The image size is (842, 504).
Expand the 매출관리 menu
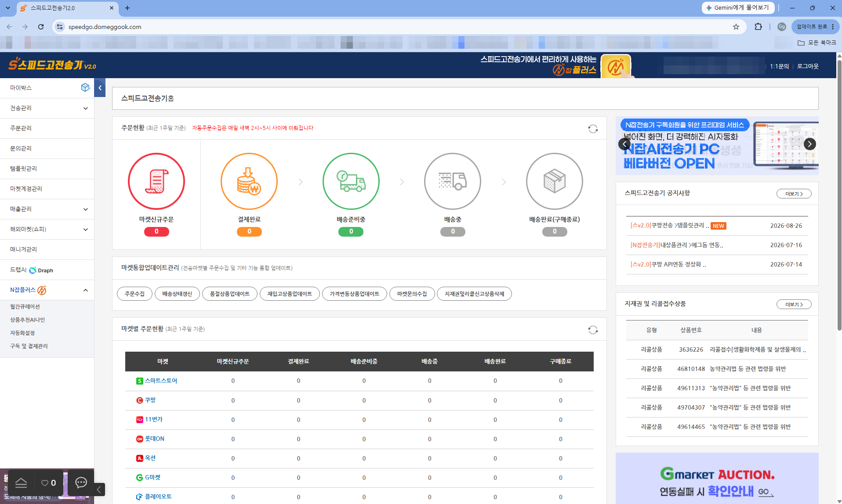pyautogui.click(x=86, y=209)
